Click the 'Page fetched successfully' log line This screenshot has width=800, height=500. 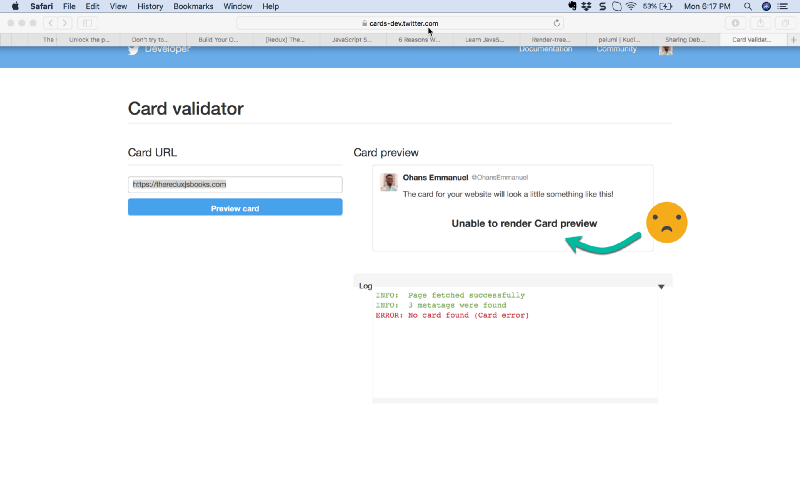click(450, 295)
